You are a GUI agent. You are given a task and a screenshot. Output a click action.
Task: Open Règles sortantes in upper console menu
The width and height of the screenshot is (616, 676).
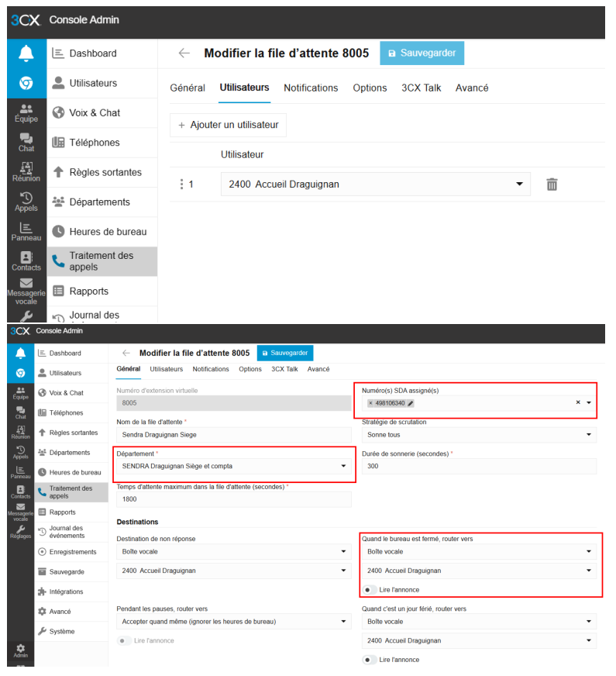tap(102, 172)
